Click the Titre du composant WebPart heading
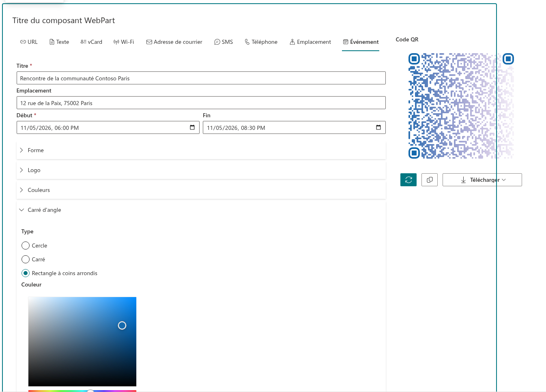This screenshot has height=392, width=546. tap(64, 20)
